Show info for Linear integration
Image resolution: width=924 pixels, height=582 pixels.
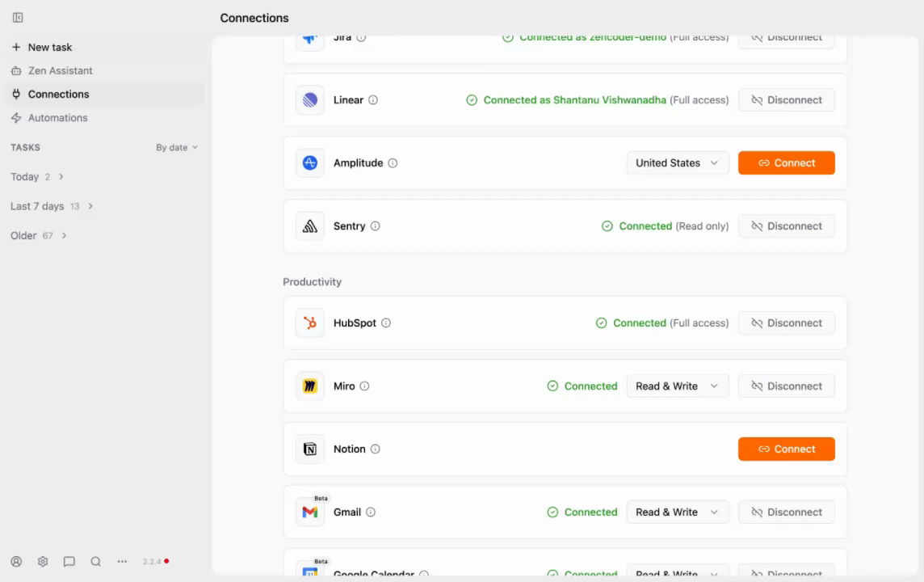click(373, 100)
